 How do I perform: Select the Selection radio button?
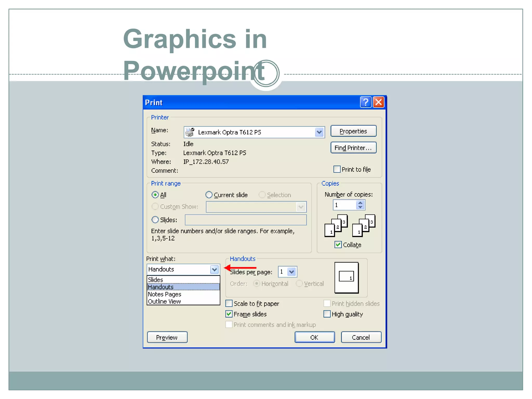pos(262,195)
